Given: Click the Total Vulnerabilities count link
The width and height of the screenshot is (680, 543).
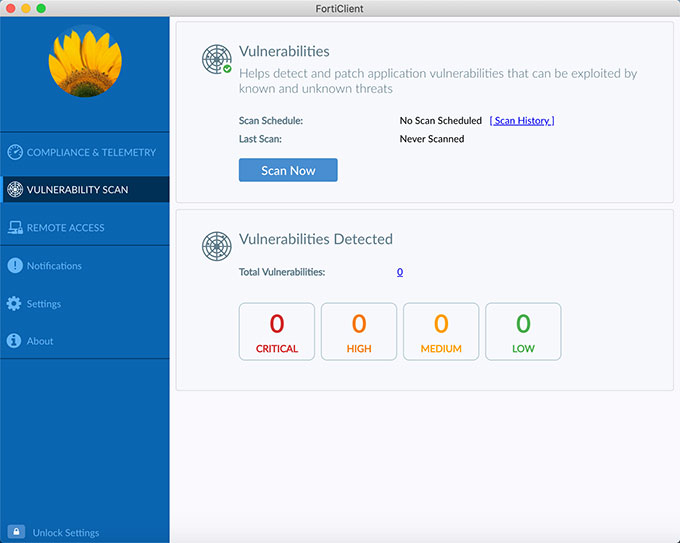Looking at the screenshot, I should 400,272.
